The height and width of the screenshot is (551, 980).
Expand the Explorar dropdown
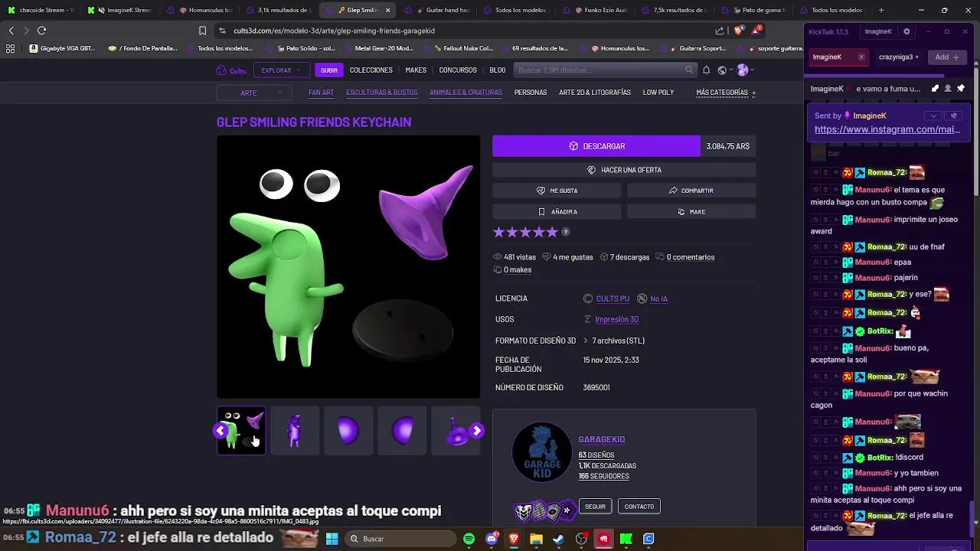(x=281, y=70)
